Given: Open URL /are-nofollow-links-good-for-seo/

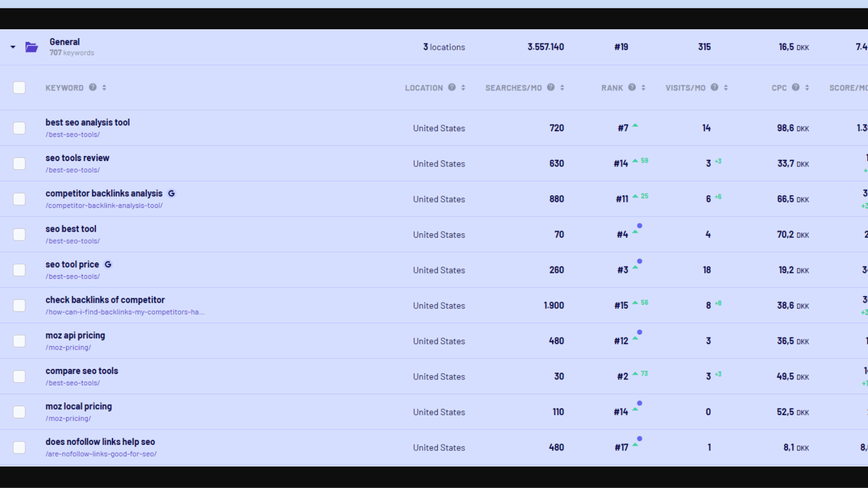Looking at the screenshot, I should [x=101, y=454].
